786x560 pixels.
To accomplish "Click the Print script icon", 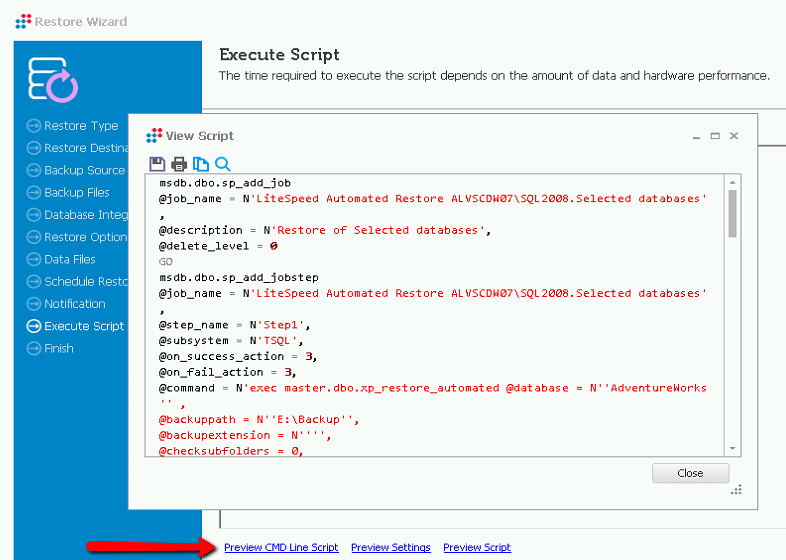I will click(179, 164).
